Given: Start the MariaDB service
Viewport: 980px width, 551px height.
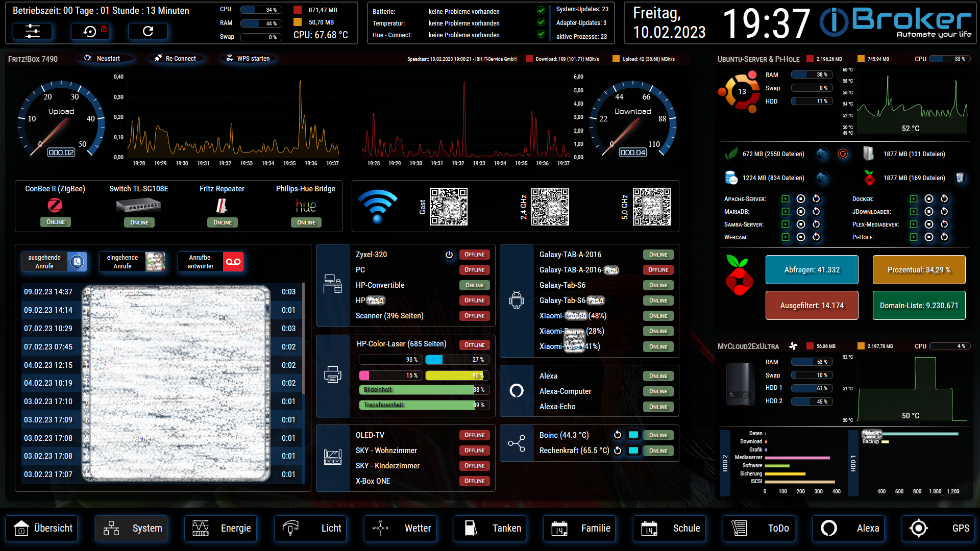Looking at the screenshot, I should click(786, 212).
